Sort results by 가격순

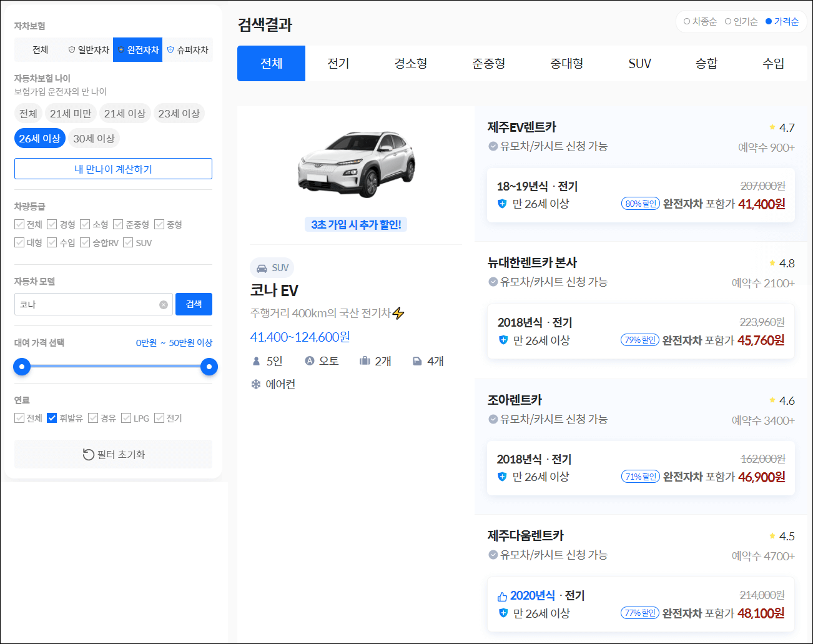click(782, 21)
